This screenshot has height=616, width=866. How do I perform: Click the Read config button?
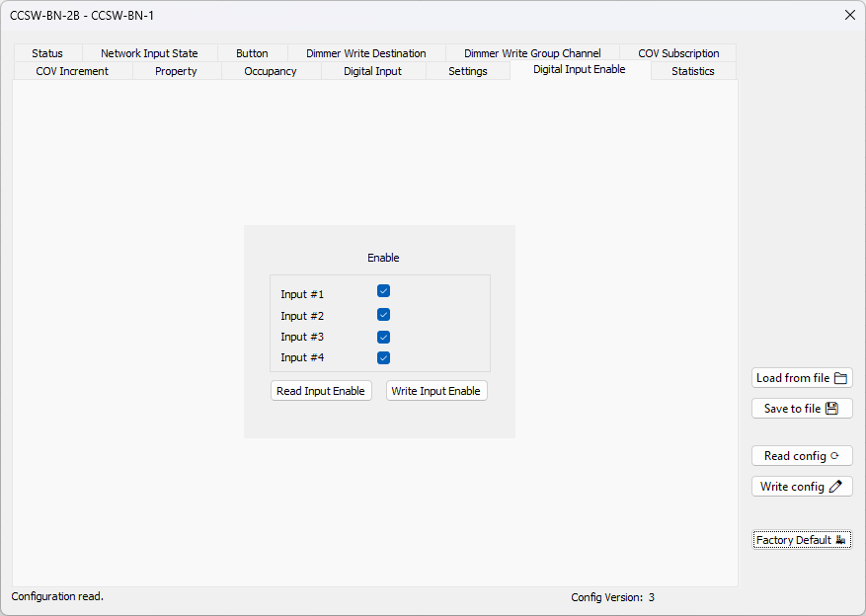(802, 456)
